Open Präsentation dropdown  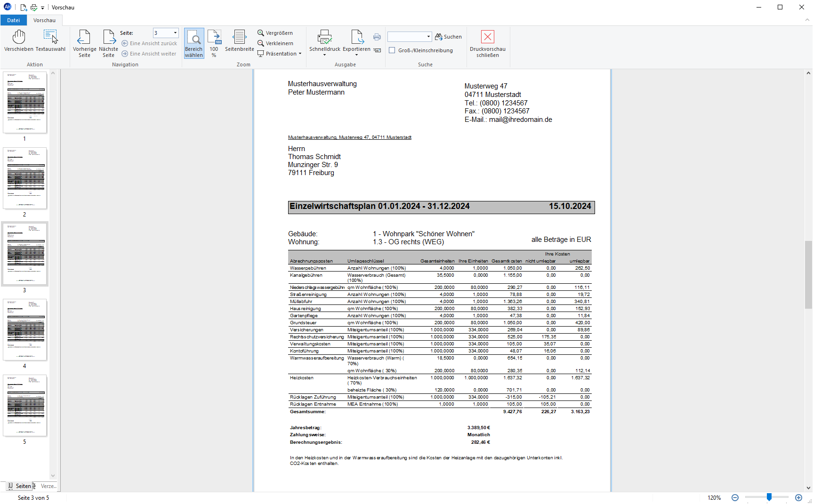[x=280, y=54]
